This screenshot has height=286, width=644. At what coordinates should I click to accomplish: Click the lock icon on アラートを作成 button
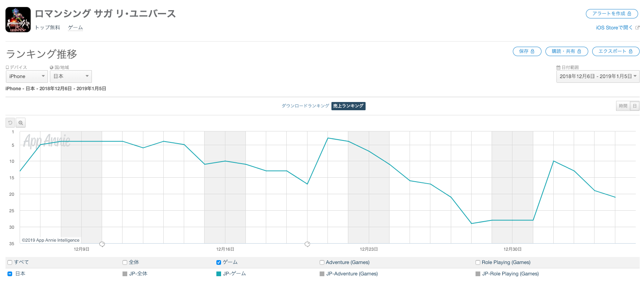[629, 14]
